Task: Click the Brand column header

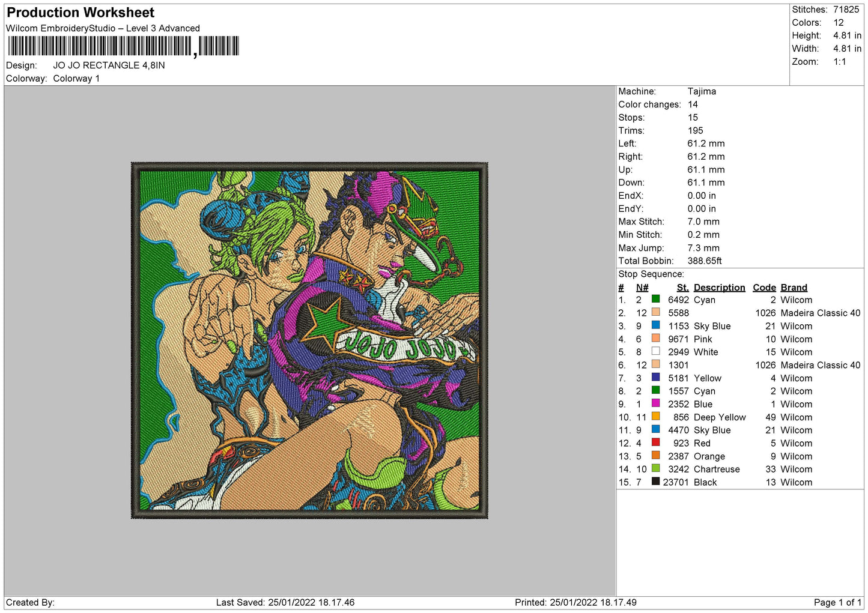Action: [794, 288]
